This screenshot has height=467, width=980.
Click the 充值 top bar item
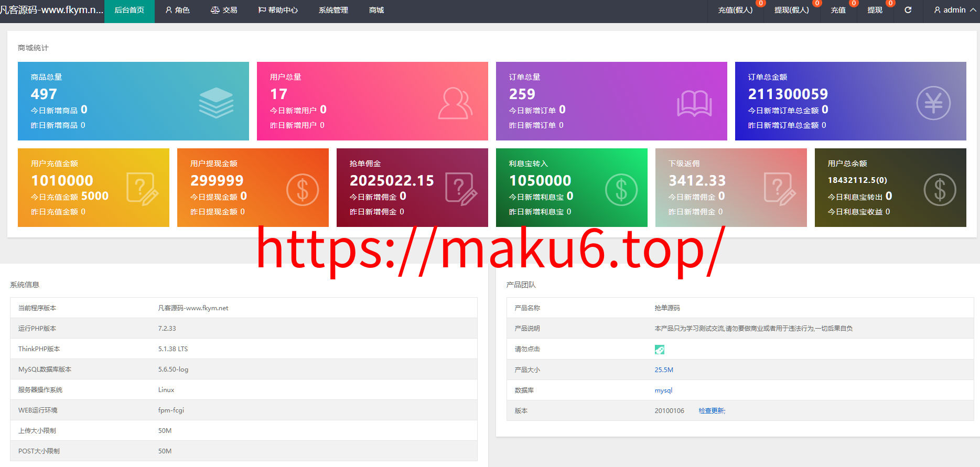point(838,10)
